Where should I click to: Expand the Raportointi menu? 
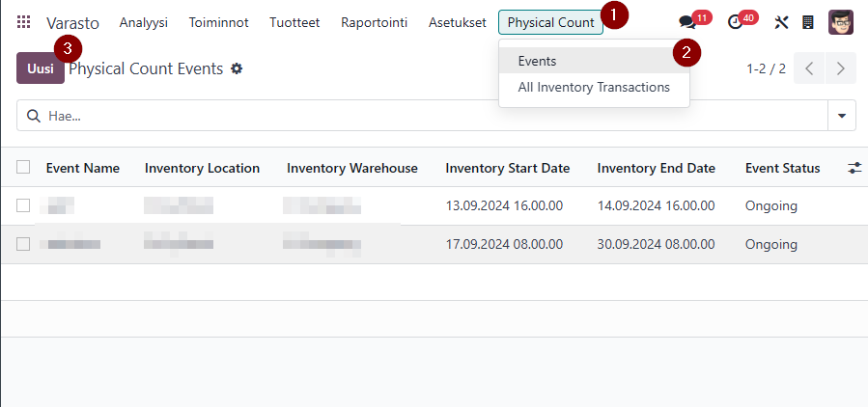click(x=374, y=22)
